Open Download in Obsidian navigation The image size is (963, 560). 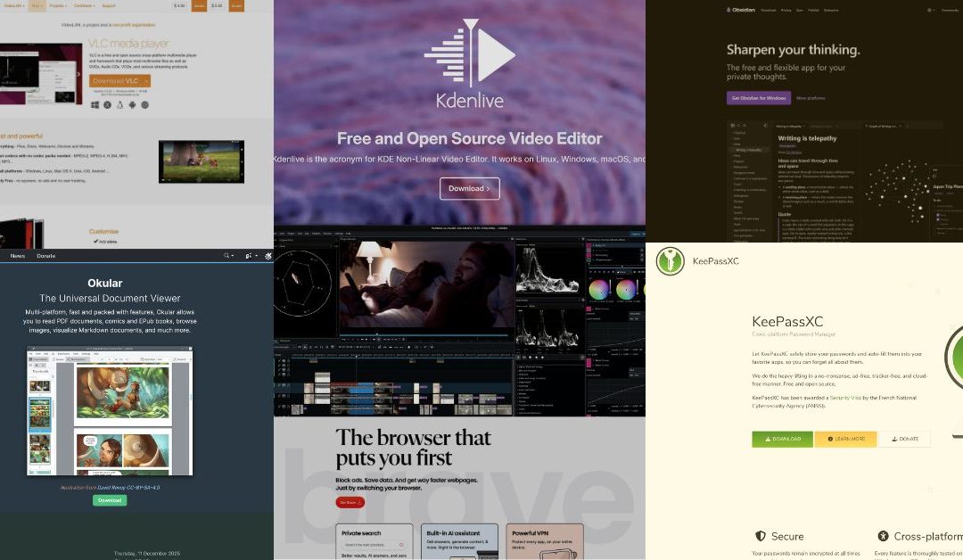[x=769, y=11]
